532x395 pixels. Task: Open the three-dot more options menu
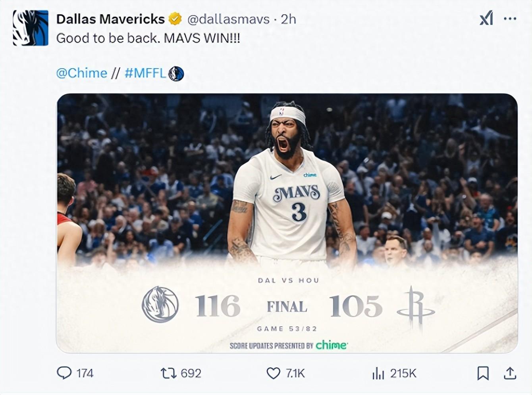tap(510, 19)
